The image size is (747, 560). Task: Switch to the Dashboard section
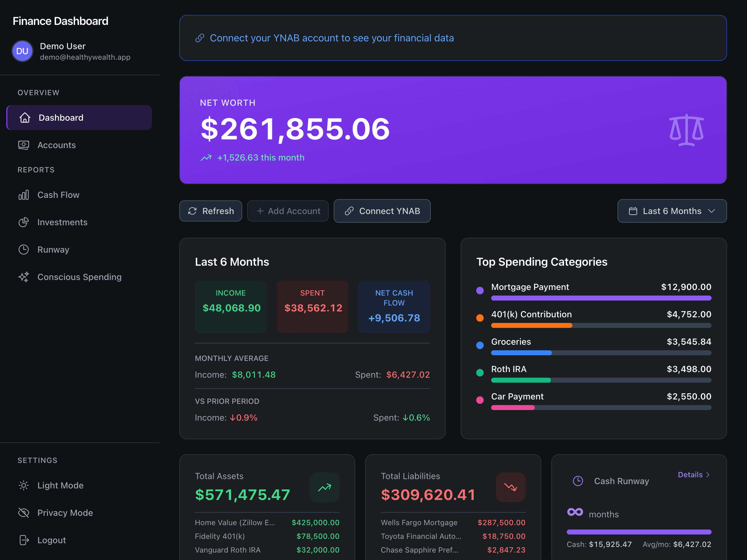[x=61, y=118]
